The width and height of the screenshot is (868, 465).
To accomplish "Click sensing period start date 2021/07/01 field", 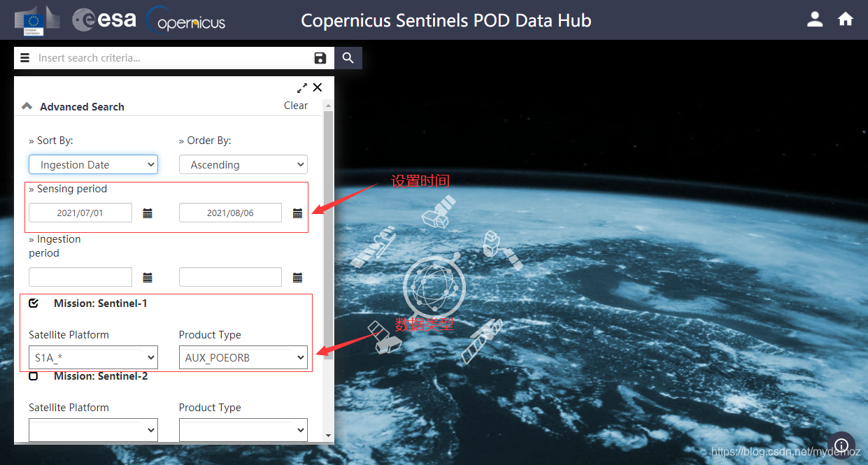I will tap(80, 213).
